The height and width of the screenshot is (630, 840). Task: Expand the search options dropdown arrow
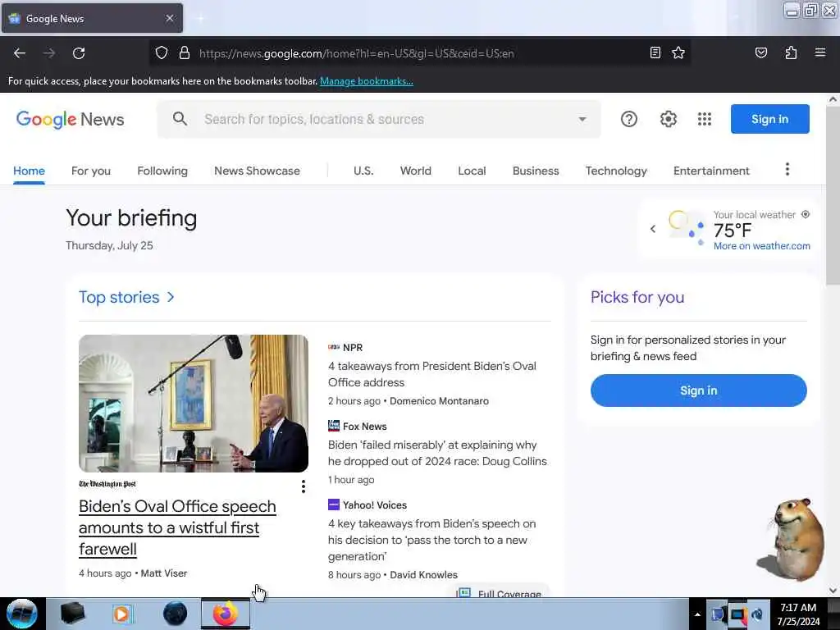(x=582, y=119)
